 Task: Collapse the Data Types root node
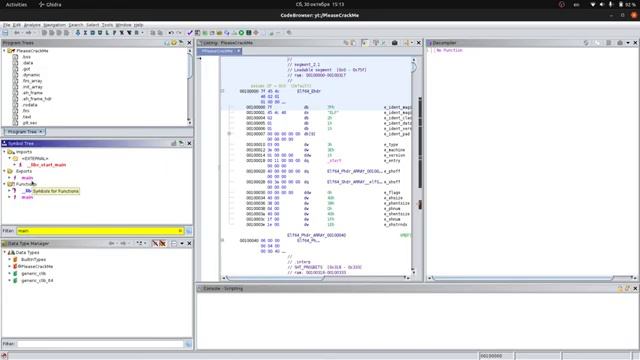point(4,253)
